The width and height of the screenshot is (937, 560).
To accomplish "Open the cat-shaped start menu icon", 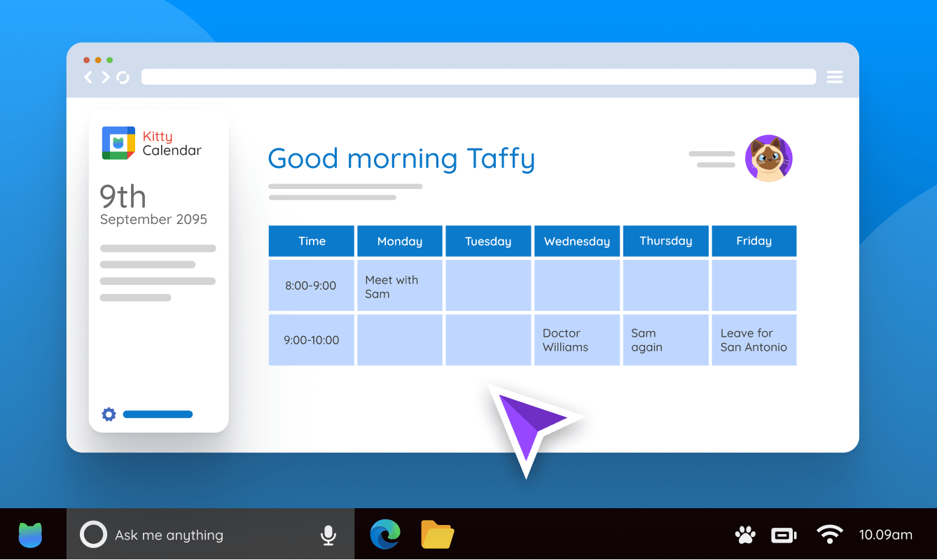I will [x=31, y=535].
